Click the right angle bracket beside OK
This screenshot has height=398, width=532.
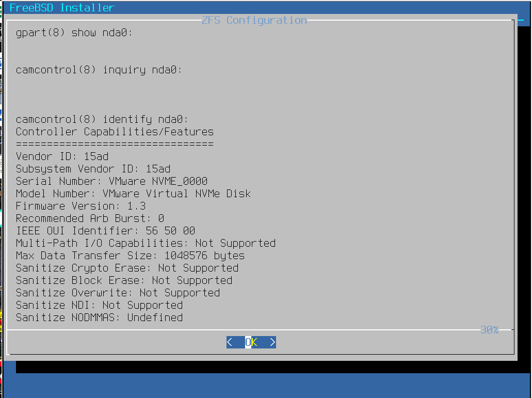(272, 342)
